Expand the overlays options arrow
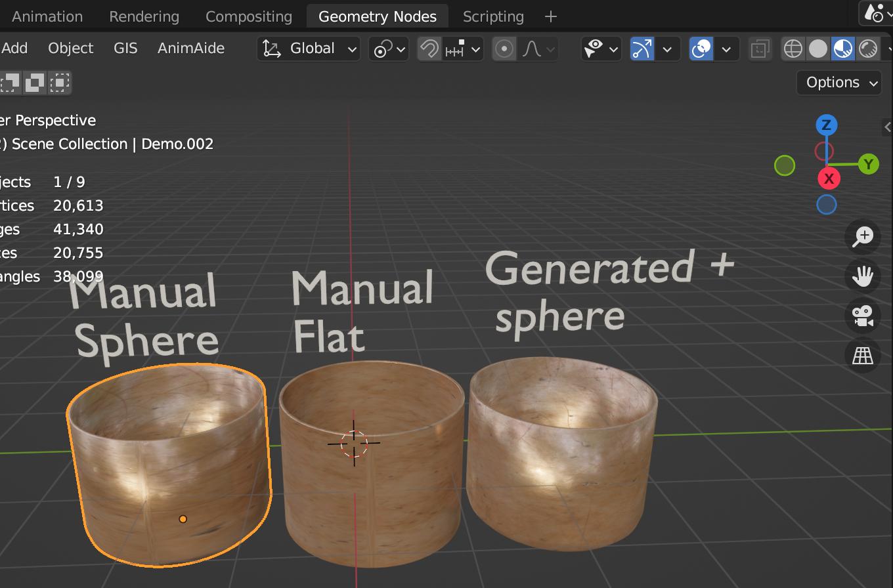This screenshot has width=893, height=588. tap(726, 49)
